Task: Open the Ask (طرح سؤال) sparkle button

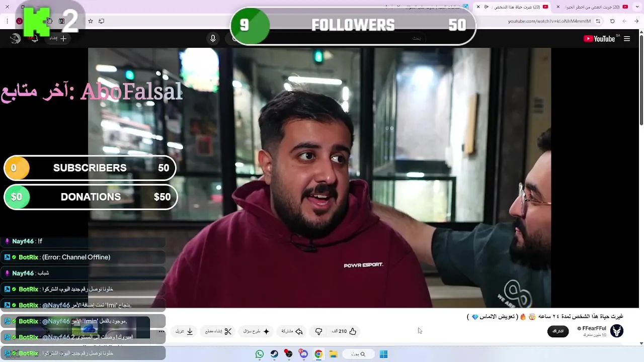Action: tap(257, 331)
